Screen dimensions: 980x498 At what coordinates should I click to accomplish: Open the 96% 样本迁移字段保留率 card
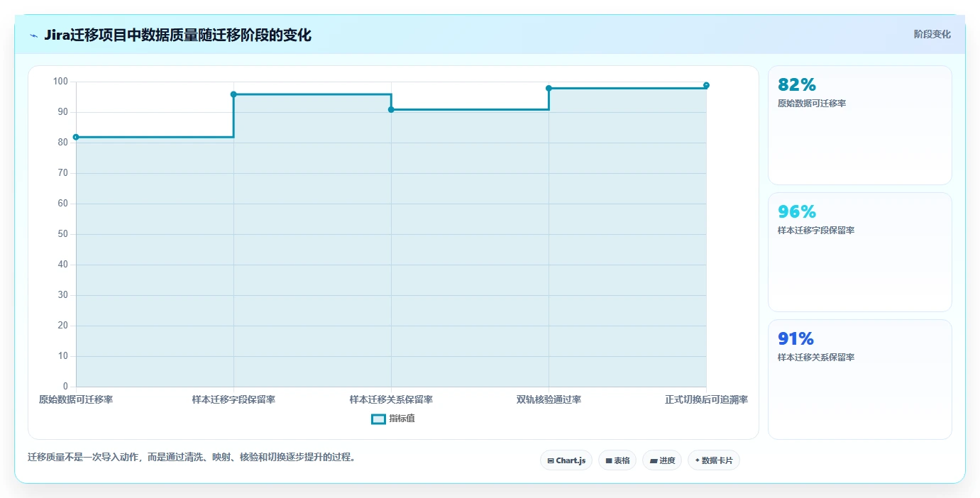[x=859, y=252]
